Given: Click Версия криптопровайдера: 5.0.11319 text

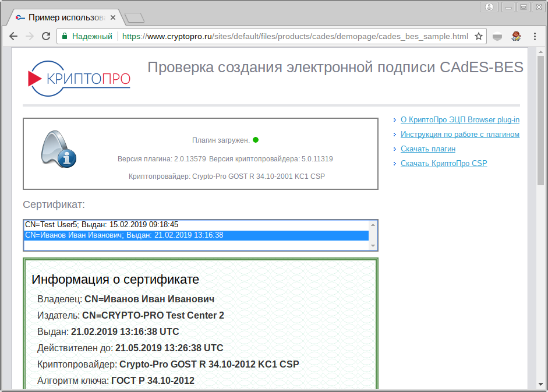Looking at the screenshot, I should [x=271, y=159].
